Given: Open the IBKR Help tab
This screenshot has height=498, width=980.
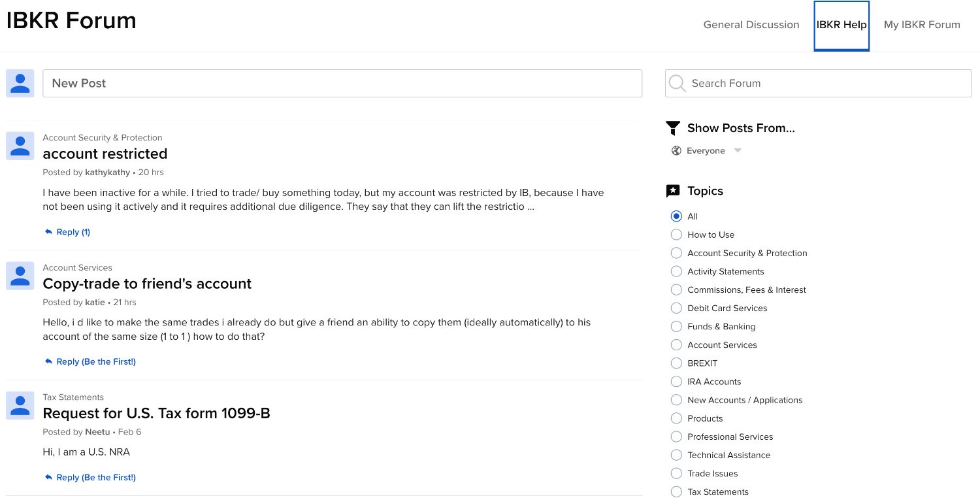Looking at the screenshot, I should (x=841, y=25).
